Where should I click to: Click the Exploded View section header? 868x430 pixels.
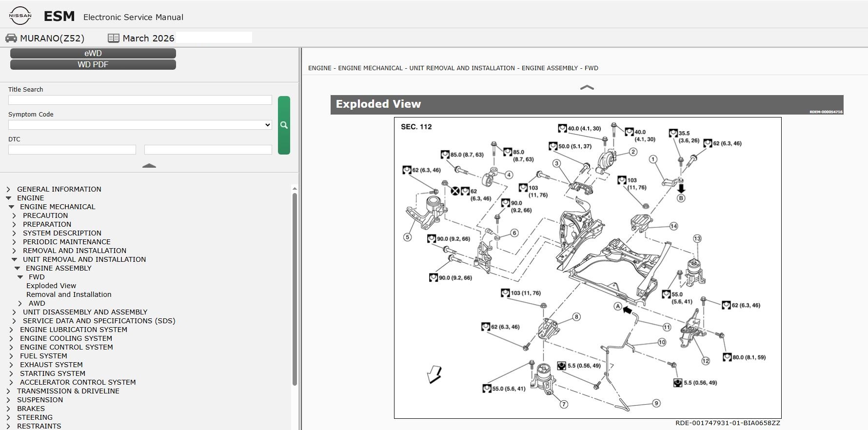click(x=587, y=105)
